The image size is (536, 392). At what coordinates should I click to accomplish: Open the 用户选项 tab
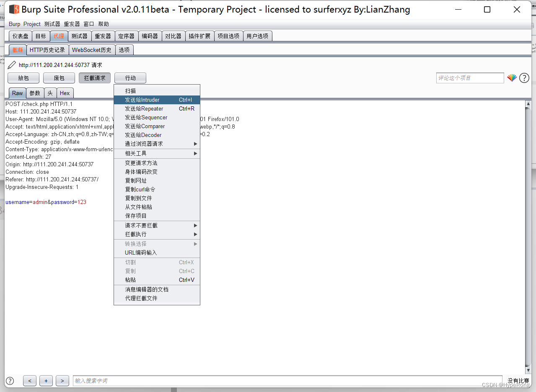257,36
